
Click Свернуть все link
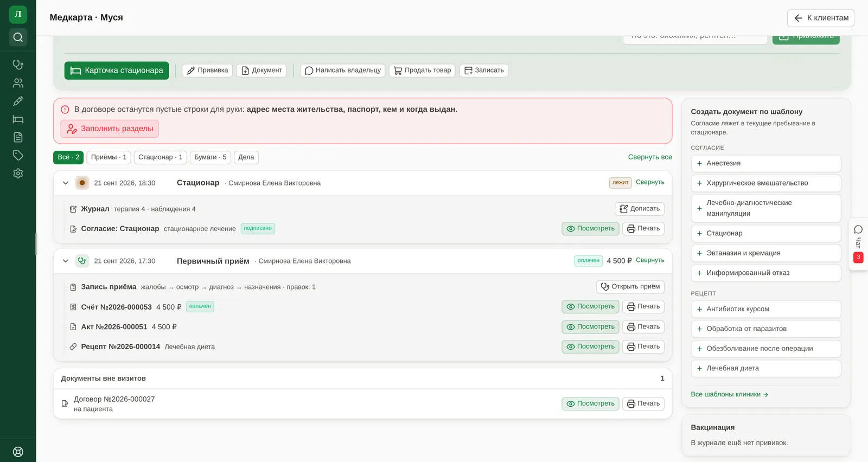tap(650, 157)
